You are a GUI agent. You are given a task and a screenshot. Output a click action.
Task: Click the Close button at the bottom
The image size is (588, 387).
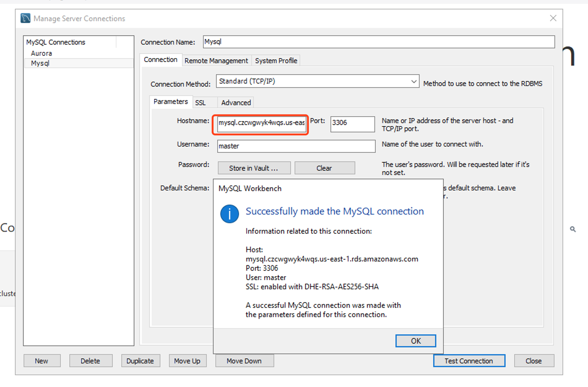coord(534,361)
